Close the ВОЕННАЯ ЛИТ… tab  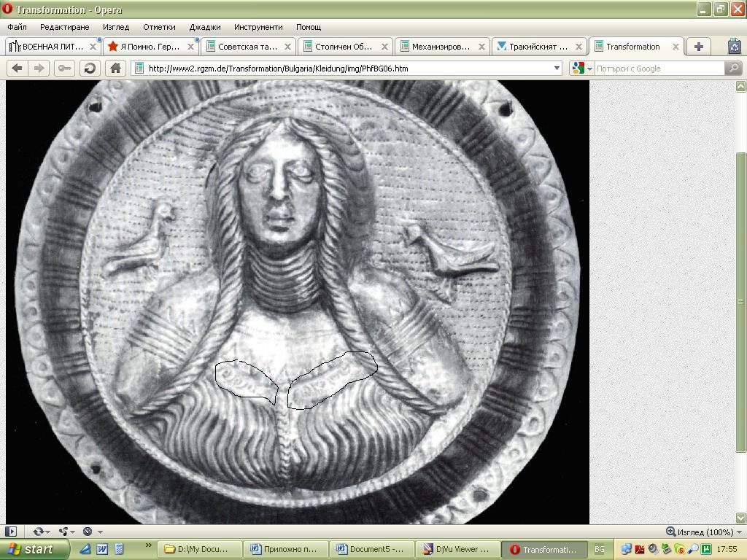[x=93, y=47]
